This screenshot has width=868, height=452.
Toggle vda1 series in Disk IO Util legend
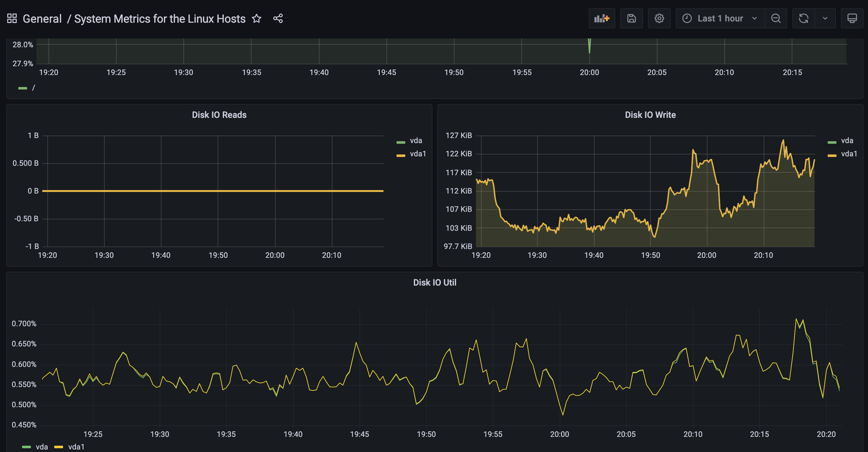coord(76,447)
